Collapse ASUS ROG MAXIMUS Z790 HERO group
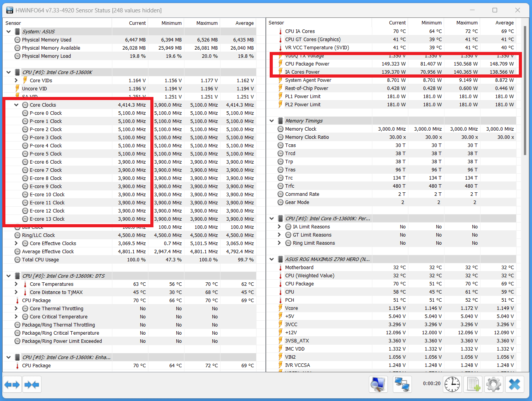Image resolution: width=532 pixels, height=401 pixels. point(272,259)
